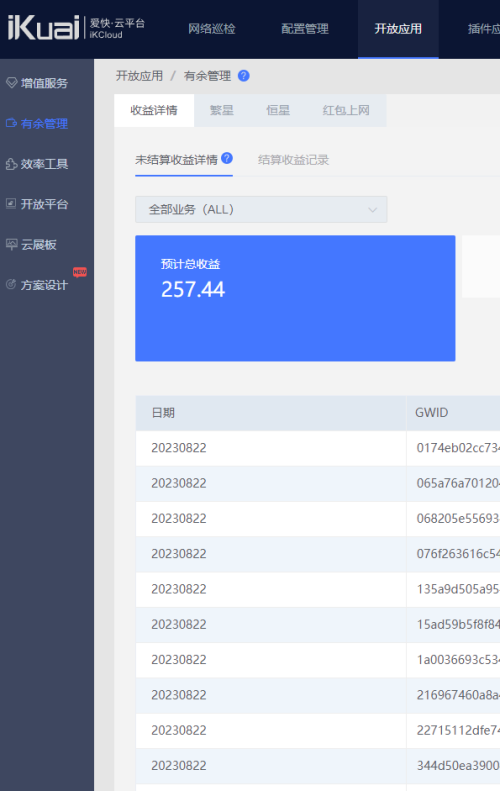Select the 结算收益记录 tab

click(x=293, y=160)
